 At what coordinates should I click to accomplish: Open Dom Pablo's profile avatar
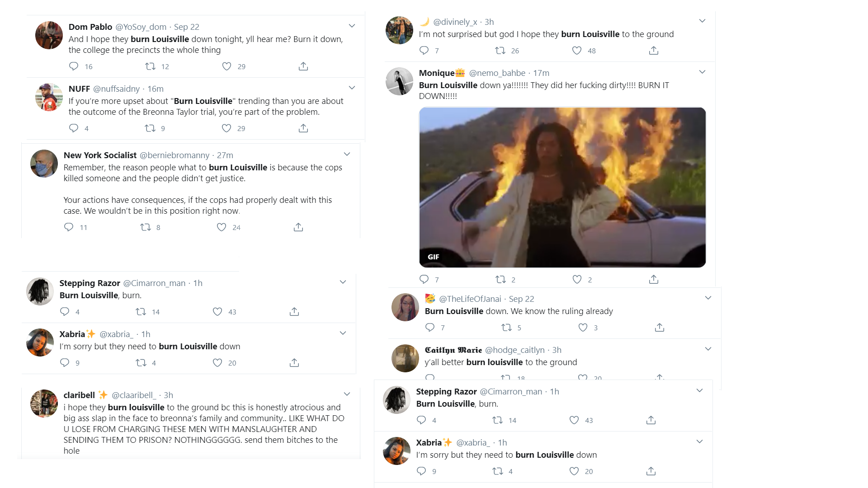coord(49,35)
